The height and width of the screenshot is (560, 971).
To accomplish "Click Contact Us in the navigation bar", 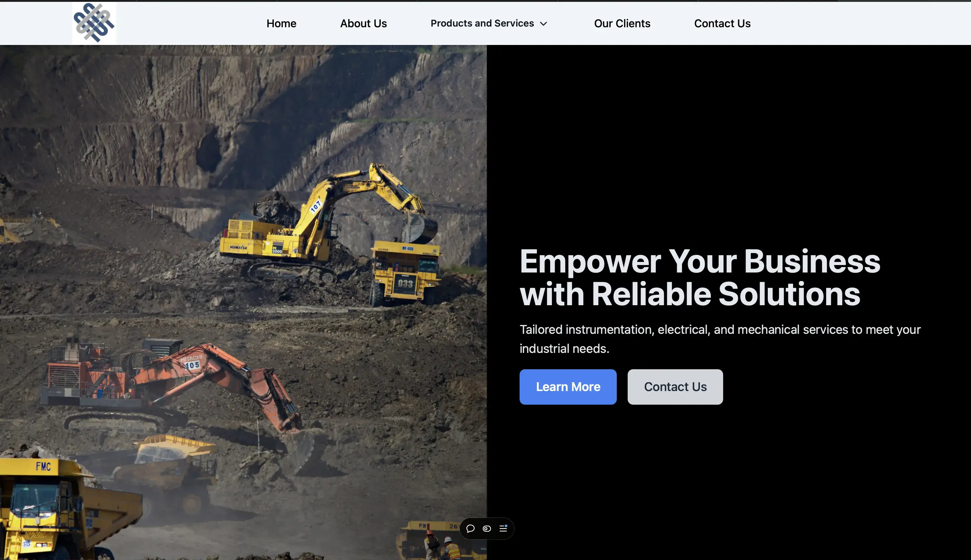I will coord(722,24).
